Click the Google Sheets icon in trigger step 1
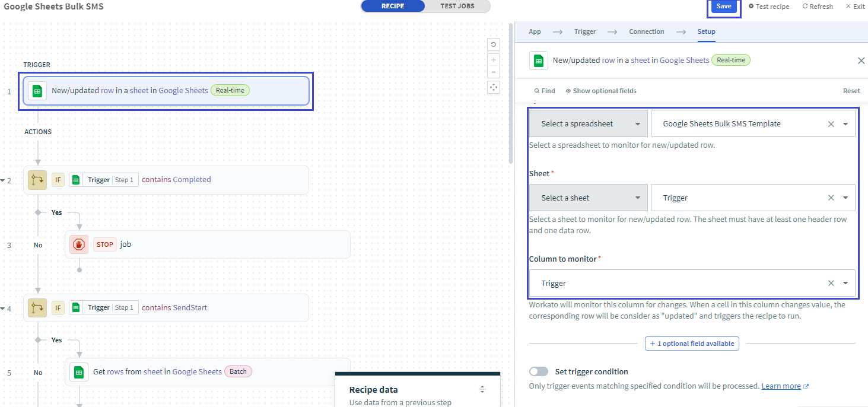 coord(37,91)
